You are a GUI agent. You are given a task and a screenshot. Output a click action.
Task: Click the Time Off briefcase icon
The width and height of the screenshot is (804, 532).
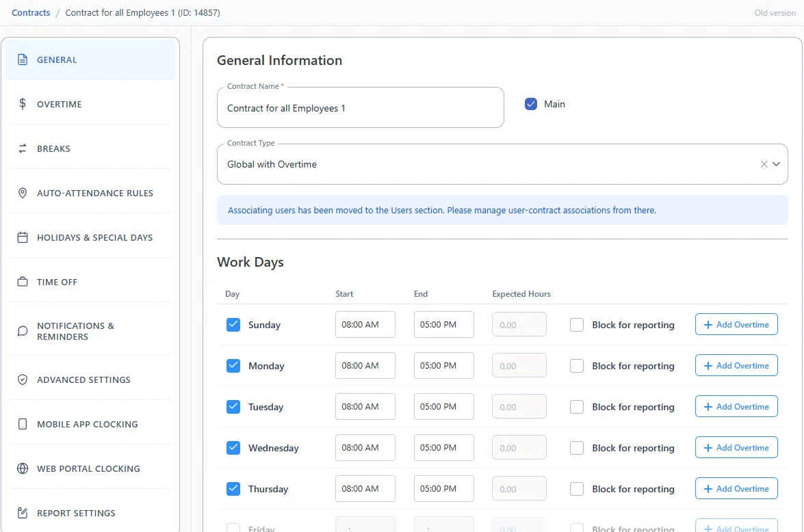(x=23, y=282)
